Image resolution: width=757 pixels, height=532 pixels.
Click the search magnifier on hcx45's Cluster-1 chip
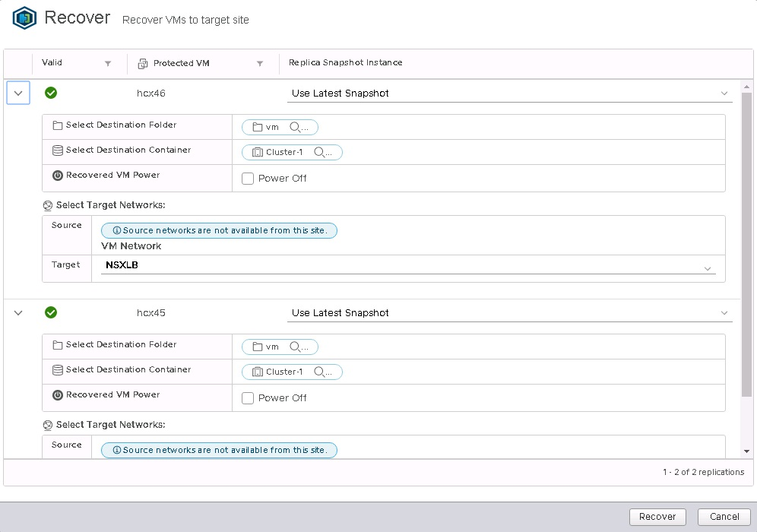(321, 372)
